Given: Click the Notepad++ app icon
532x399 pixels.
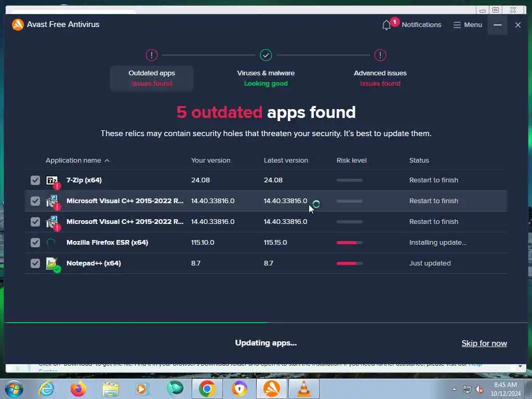Looking at the screenshot, I should pos(52,264).
